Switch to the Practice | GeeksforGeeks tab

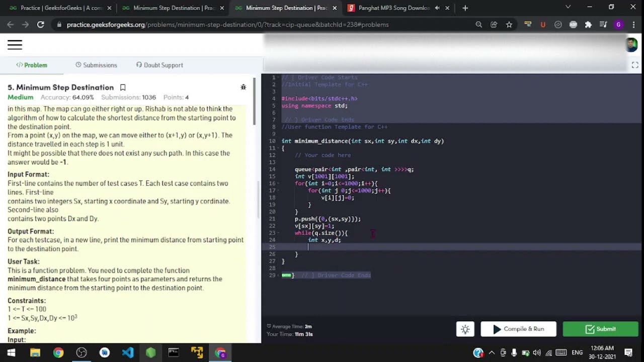click(60, 8)
